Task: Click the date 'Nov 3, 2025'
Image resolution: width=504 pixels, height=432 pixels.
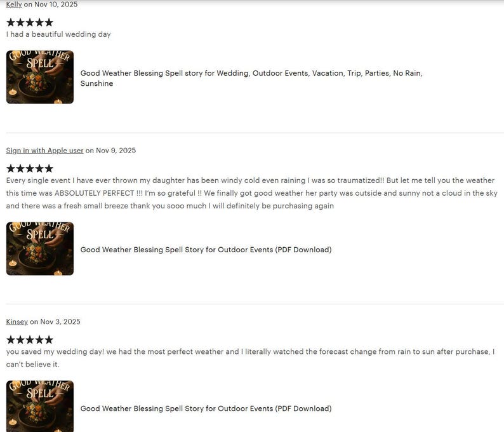Action: tap(60, 321)
